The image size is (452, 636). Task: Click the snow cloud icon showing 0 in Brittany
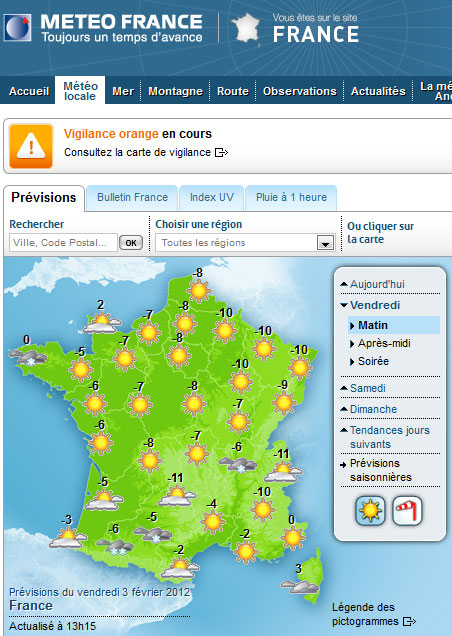[28, 357]
